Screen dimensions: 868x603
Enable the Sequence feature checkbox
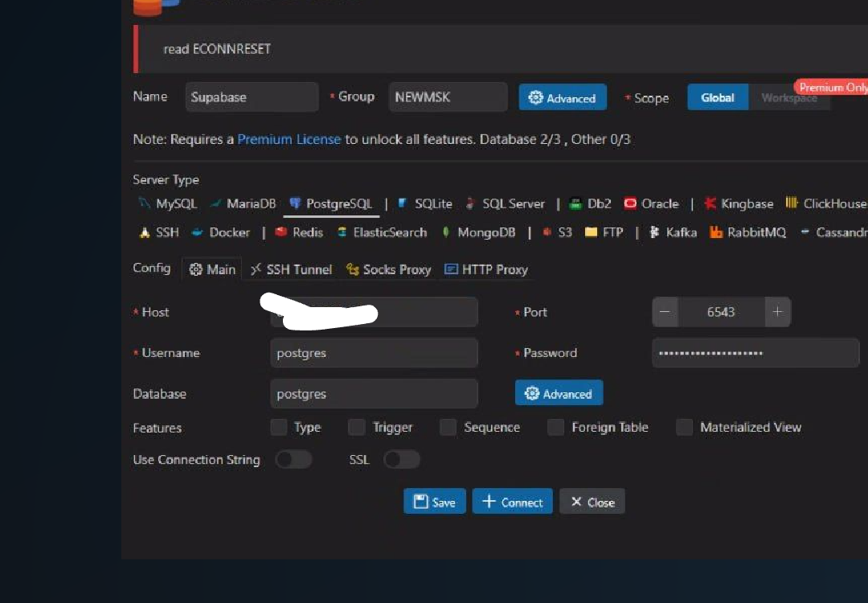(448, 428)
